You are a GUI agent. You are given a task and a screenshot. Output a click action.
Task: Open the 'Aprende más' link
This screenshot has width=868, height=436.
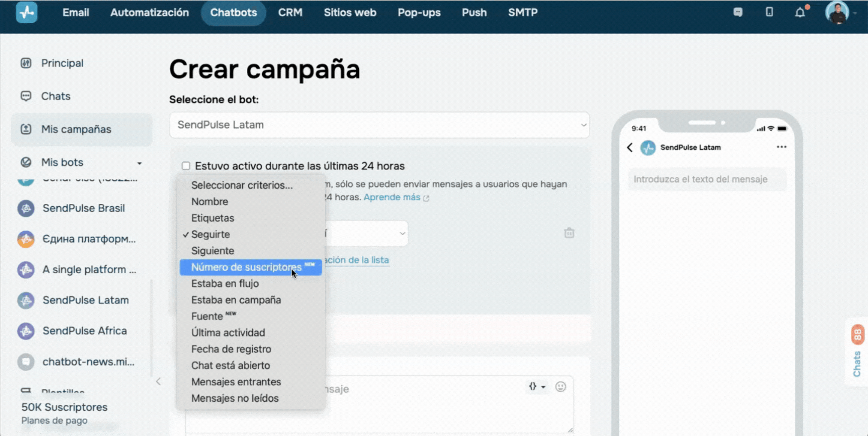392,197
